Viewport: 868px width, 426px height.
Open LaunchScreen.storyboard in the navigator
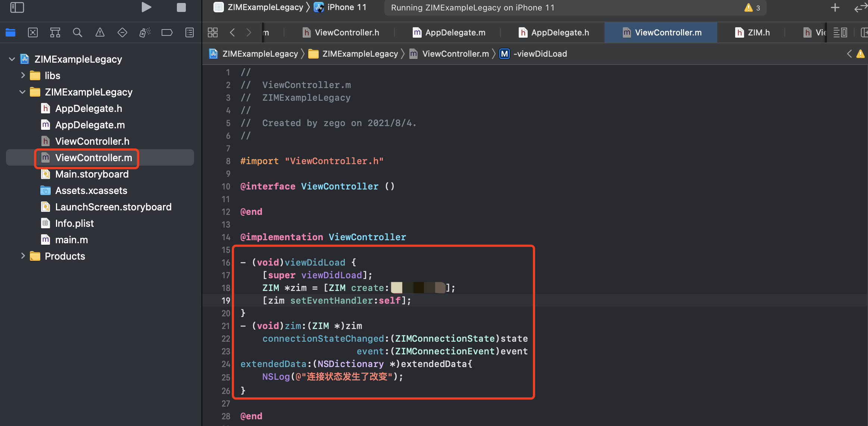click(100, 207)
